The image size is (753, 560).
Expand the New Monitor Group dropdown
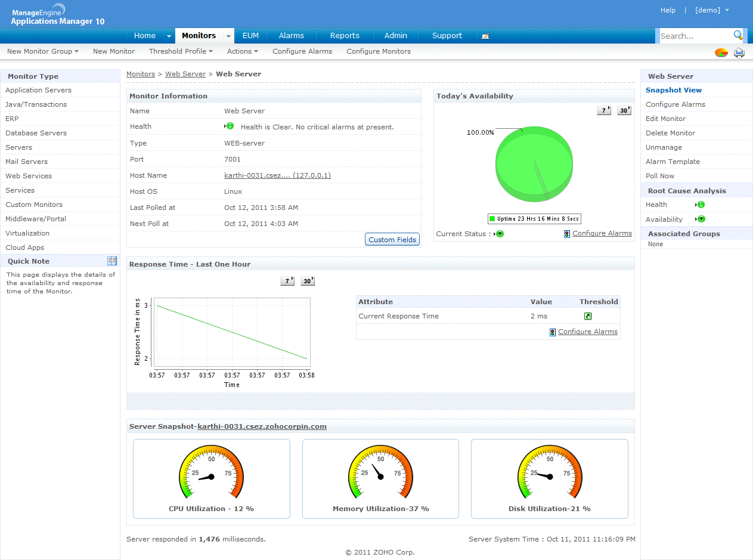pos(43,51)
